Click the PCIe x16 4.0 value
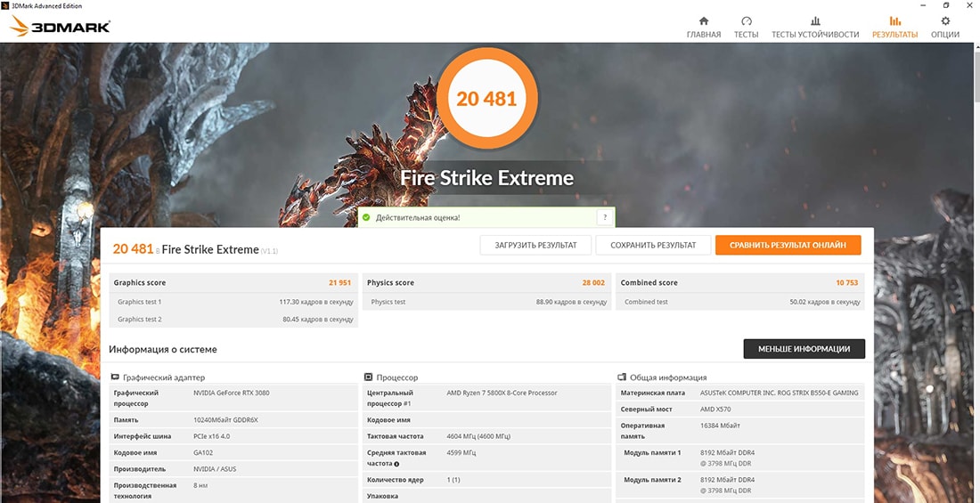Image resolution: width=980 pixels, height=503 pixels. click(212, 436)
